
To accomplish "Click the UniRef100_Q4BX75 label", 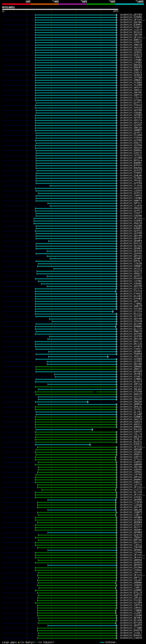I will click(x=131, y=306).
